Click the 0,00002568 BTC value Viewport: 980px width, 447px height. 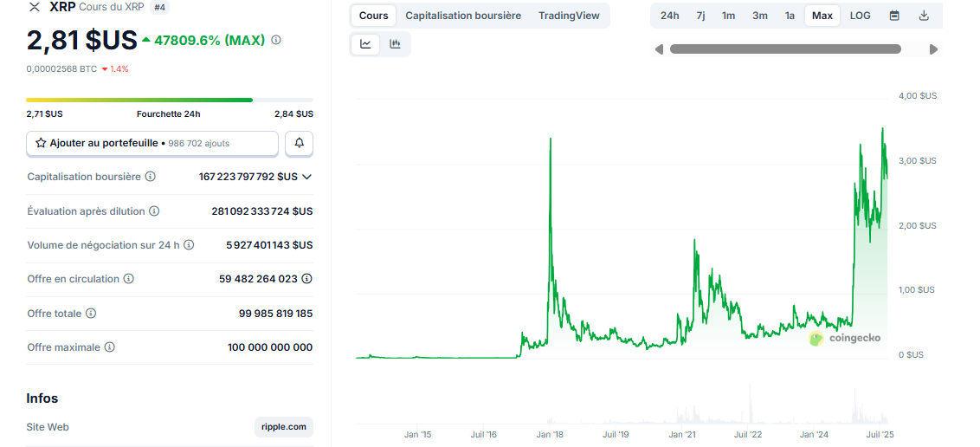coord(61,68)
